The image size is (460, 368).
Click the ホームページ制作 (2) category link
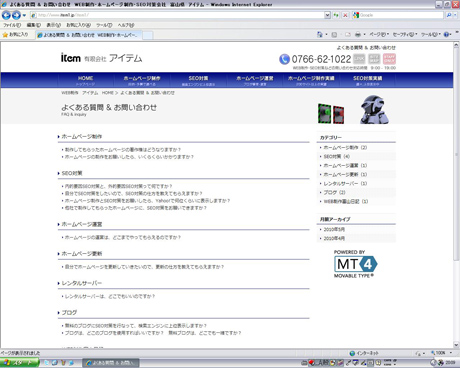pos(345,147)
